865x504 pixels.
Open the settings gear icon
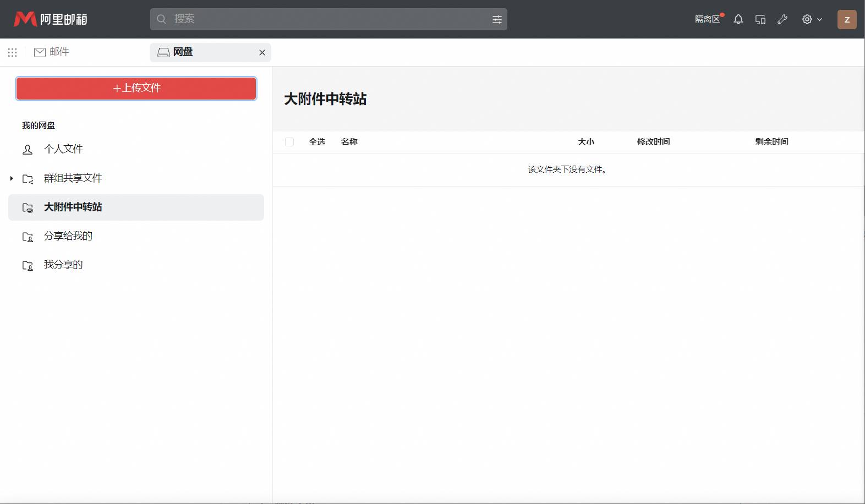[x=807, y=19]
